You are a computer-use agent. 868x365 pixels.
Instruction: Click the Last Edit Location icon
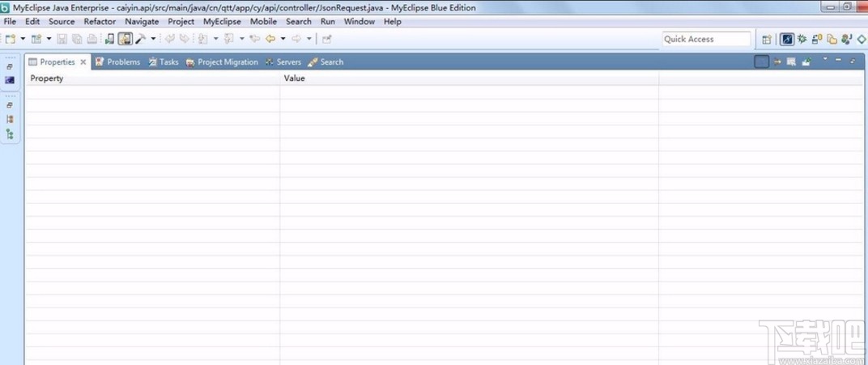254,39
